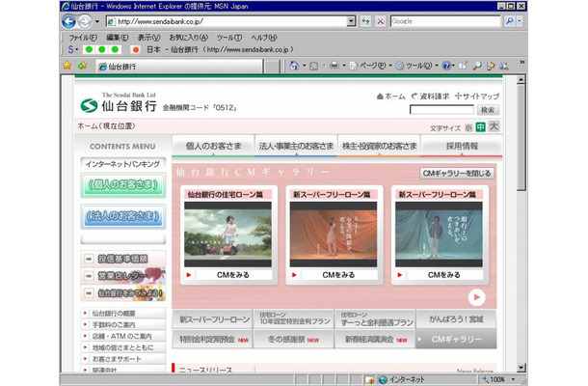Click blue internet banking 法人のお客さま button

coord(123,217)
